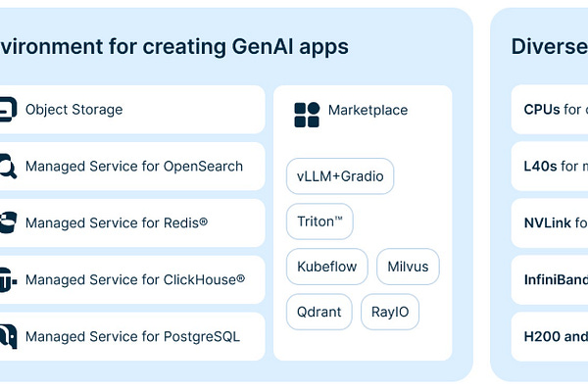This screenshot has height=392, width=588.
Task: Open Managed Service for Redis
Action: [117, 222]
